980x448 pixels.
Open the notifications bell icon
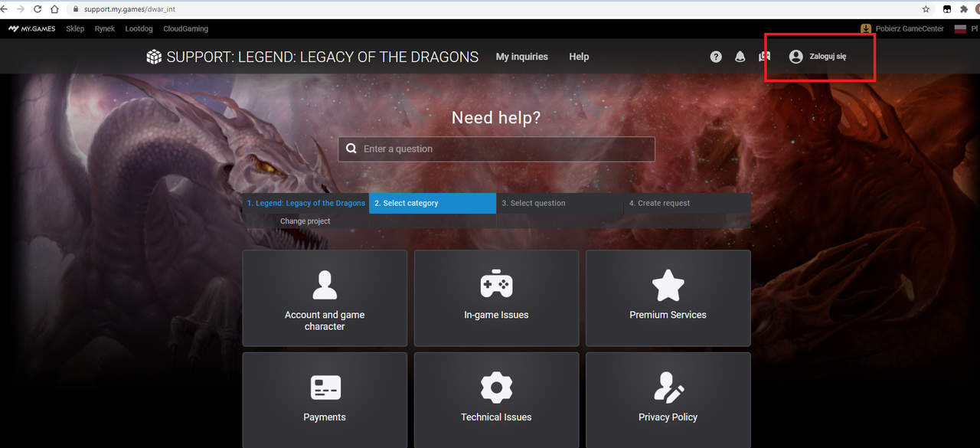740,57
